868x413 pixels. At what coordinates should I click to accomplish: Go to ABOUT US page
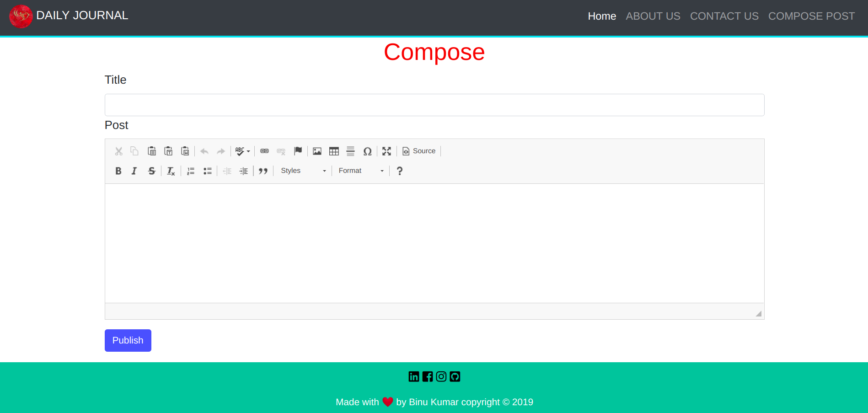click(x=653, y=16)
